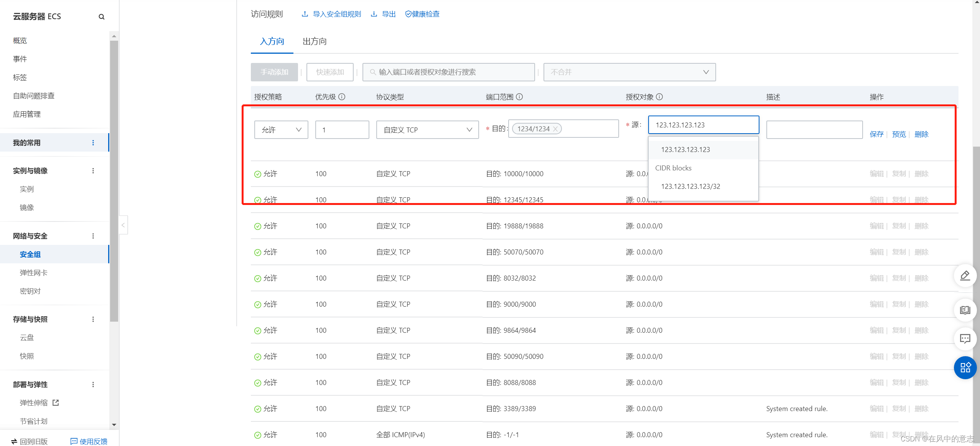This screenshot has width=980, height=446.
Task: Click the ECS sidebar search icon
Action: 102,17
